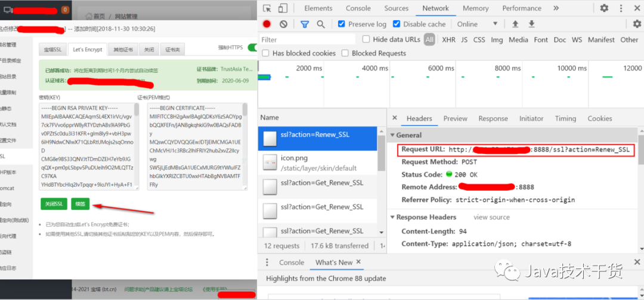This screenshot has width=644, height=300.
Task: Select icon.png request thumbnail
Action: (x=270, y=163)
